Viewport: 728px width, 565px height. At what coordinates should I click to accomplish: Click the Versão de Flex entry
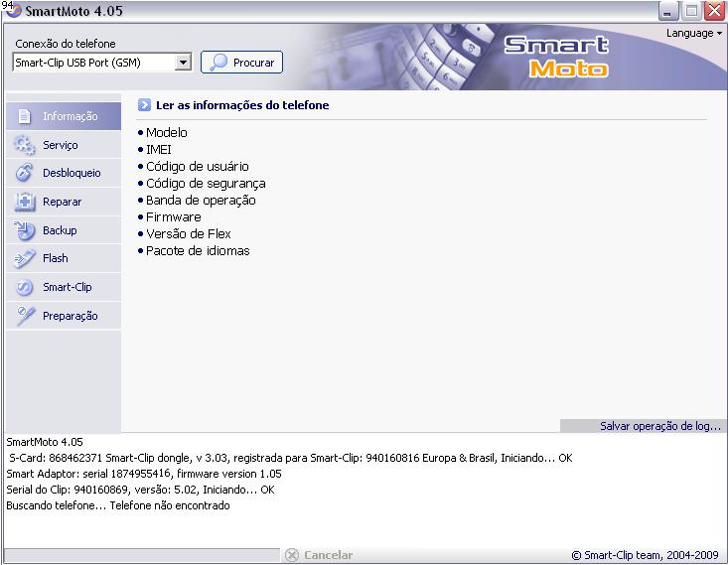(x=188, y=234)
